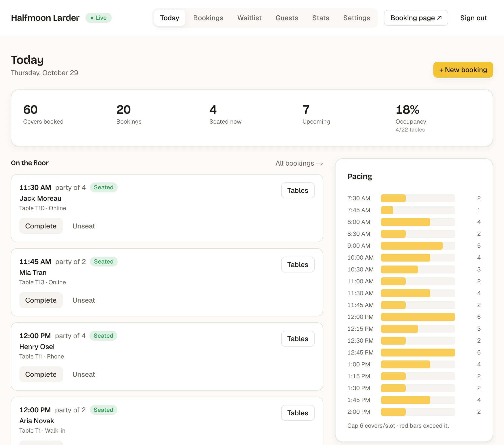Click the Halfmoon Larder title

point(45,18)
